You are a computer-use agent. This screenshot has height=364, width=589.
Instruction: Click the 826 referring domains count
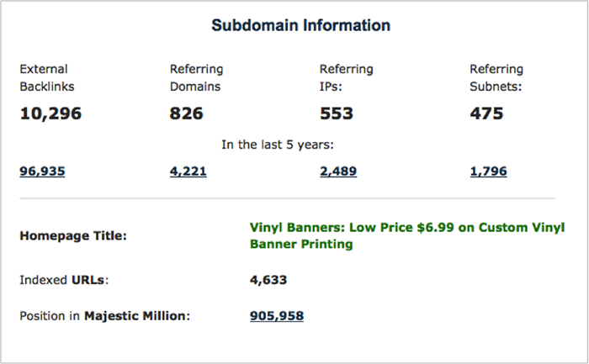coord(186,113)
